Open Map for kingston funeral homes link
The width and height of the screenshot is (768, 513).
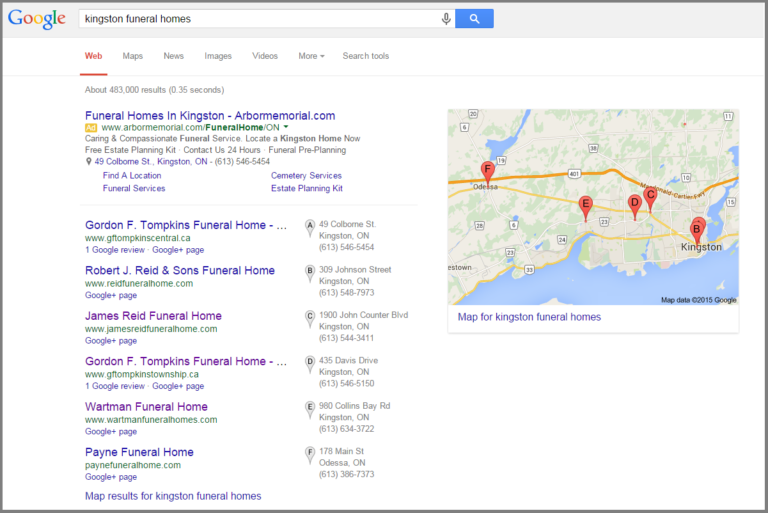(x=529, y=317)
